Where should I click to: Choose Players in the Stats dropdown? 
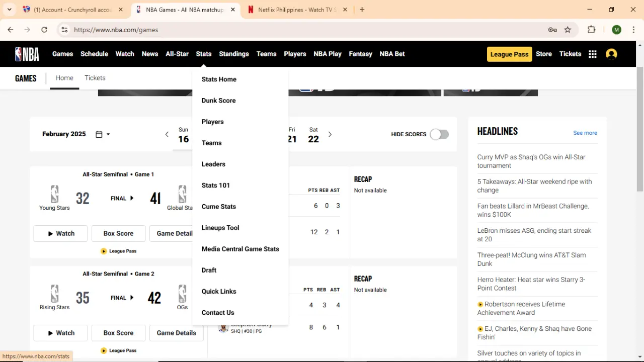[212, 122]
